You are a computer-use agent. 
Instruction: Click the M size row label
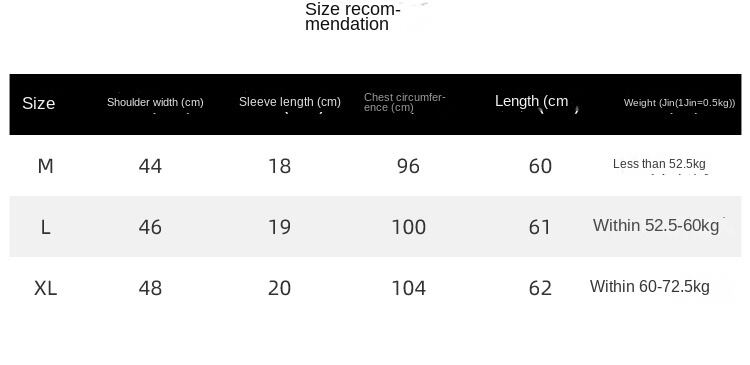pyautogui.click(x=45, y=166)
